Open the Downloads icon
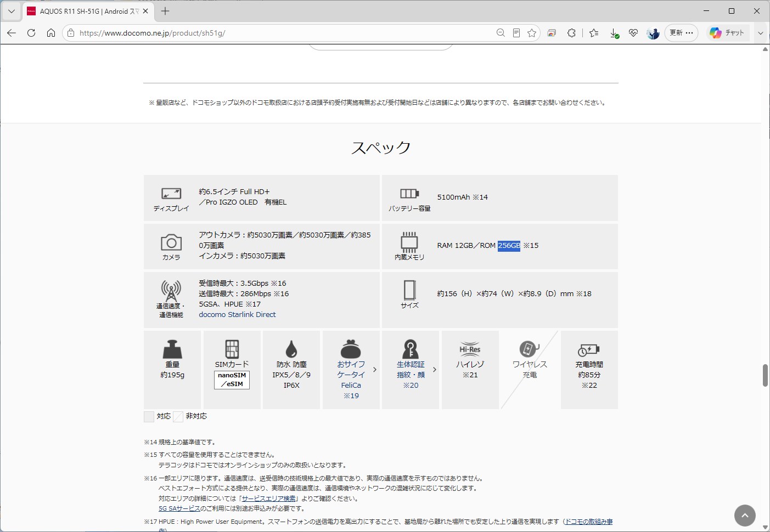This screenshot has height=532, width=770. [x=614, y=33]
